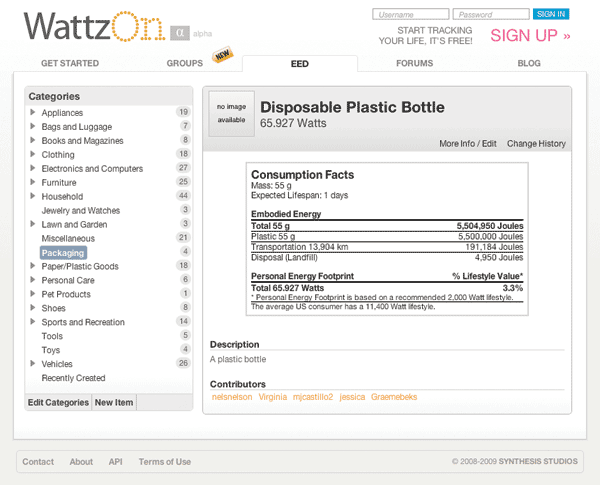Viewport: 600px width, 485px height.
Task: Expand the Paper/Plastic Goods arrow
Action: coord(33,266)
